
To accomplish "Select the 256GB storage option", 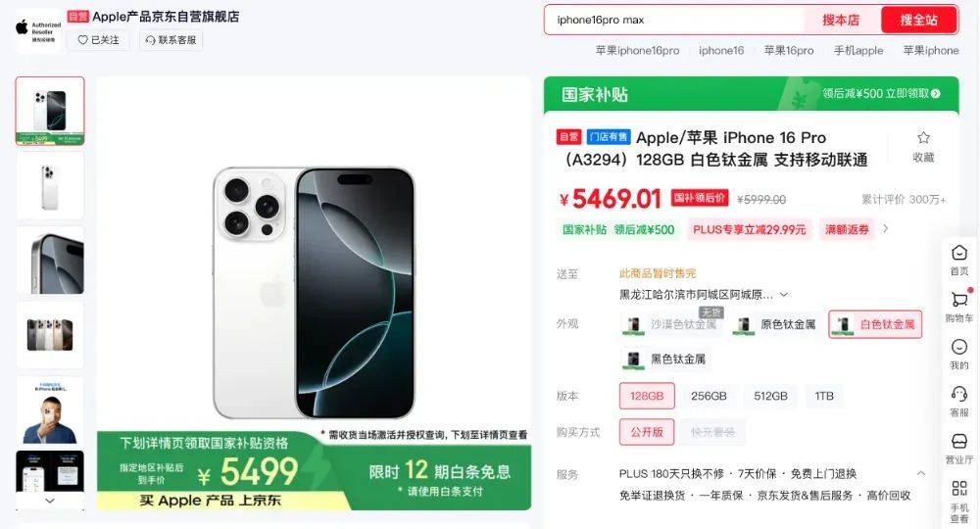I will tap(709, 396).
